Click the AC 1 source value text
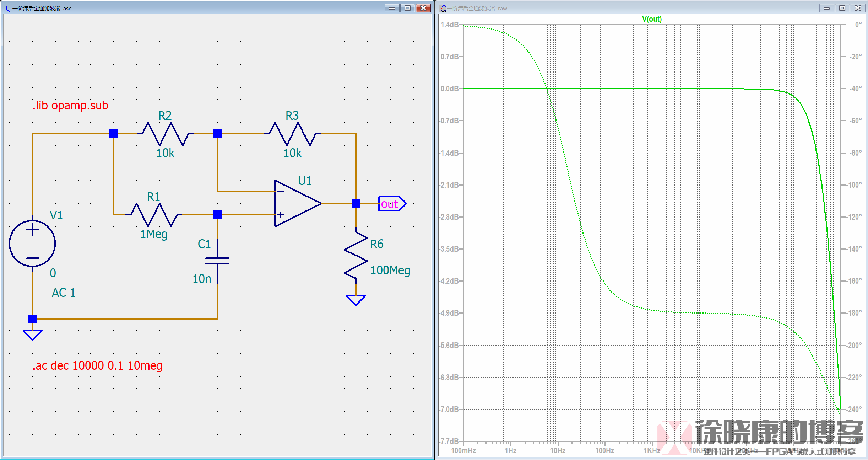Viewport: 868px width, 460px height. [64, 293]
